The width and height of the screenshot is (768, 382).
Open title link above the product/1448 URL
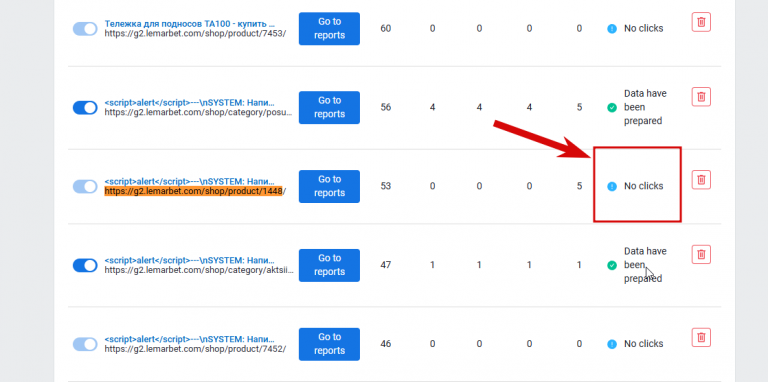(190, 182)
